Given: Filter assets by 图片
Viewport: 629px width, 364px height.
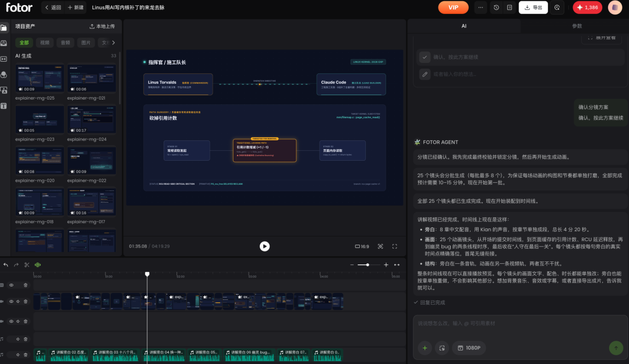Looking at the screenshot, I should click(86, 43).
